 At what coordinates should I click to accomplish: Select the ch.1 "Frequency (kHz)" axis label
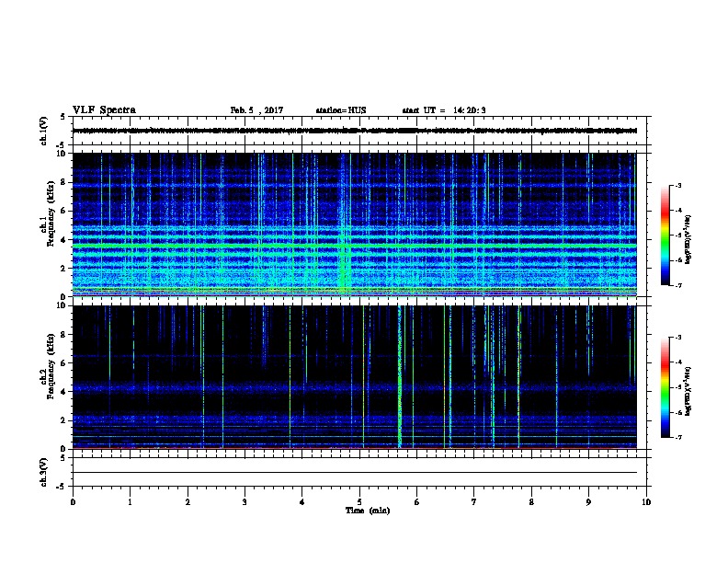51,213
